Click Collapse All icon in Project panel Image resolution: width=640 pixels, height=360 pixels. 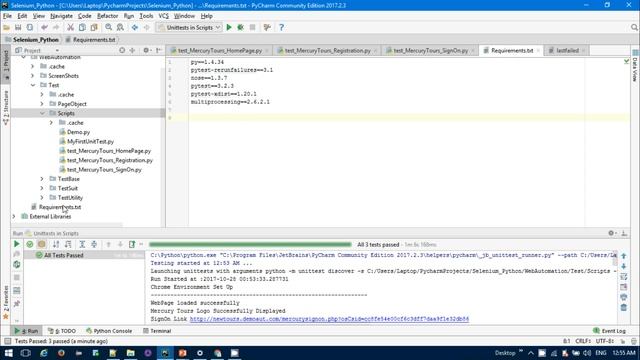tap(132, 50)
